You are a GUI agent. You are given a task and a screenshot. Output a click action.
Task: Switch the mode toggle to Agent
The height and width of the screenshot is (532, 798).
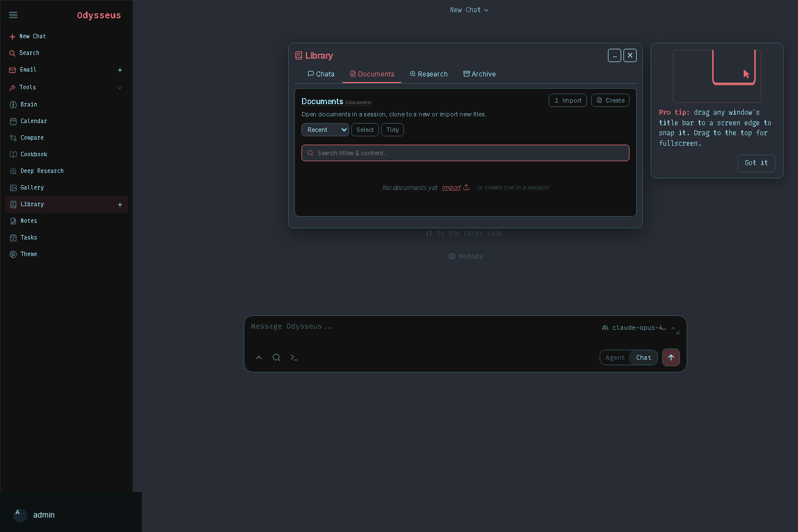615,357
